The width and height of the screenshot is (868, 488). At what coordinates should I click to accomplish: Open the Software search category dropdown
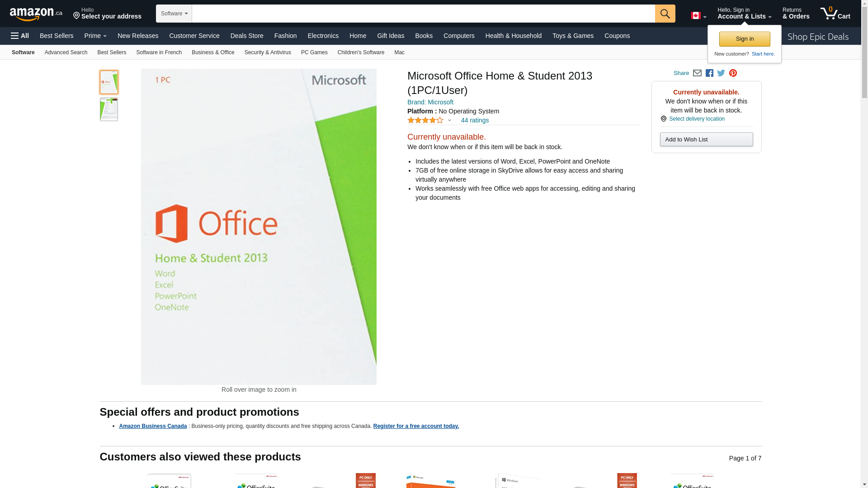pyautogui.click(x=174, y=14)
